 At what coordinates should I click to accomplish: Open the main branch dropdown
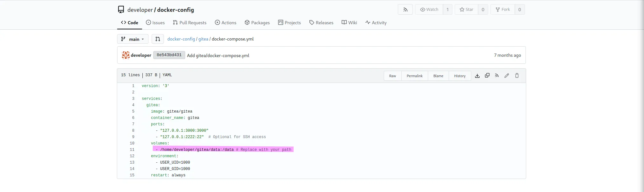click(x=133, y=39)
